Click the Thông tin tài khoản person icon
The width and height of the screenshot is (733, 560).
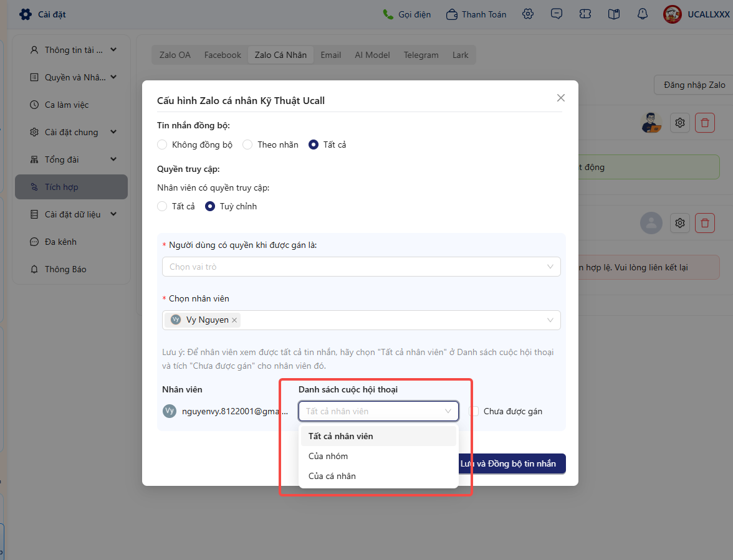[x=34, y=50]
